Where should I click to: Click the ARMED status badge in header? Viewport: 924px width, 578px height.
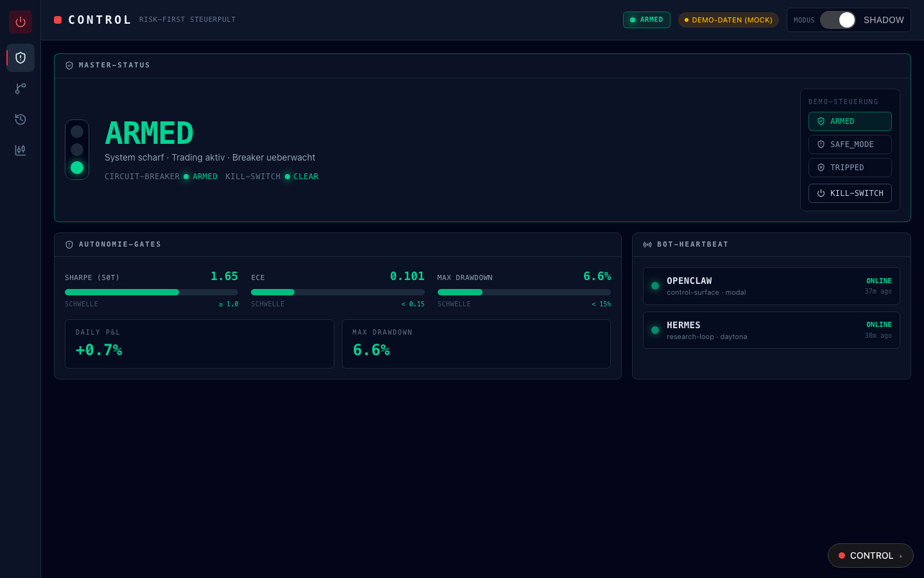647,20
